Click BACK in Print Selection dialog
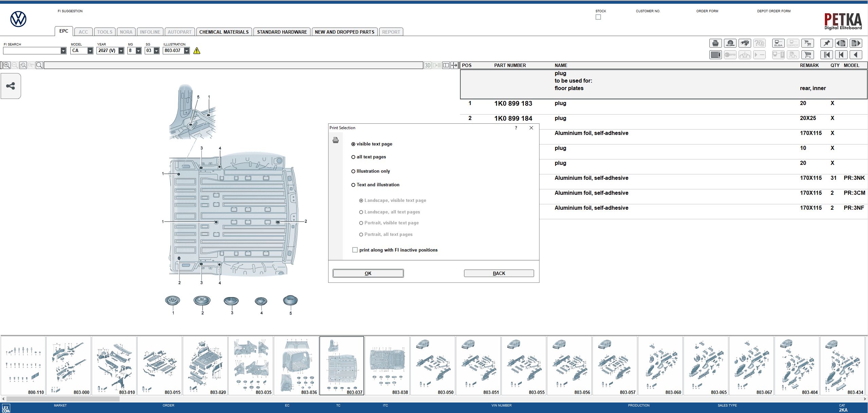868x413 pixels. pos(499,273)
